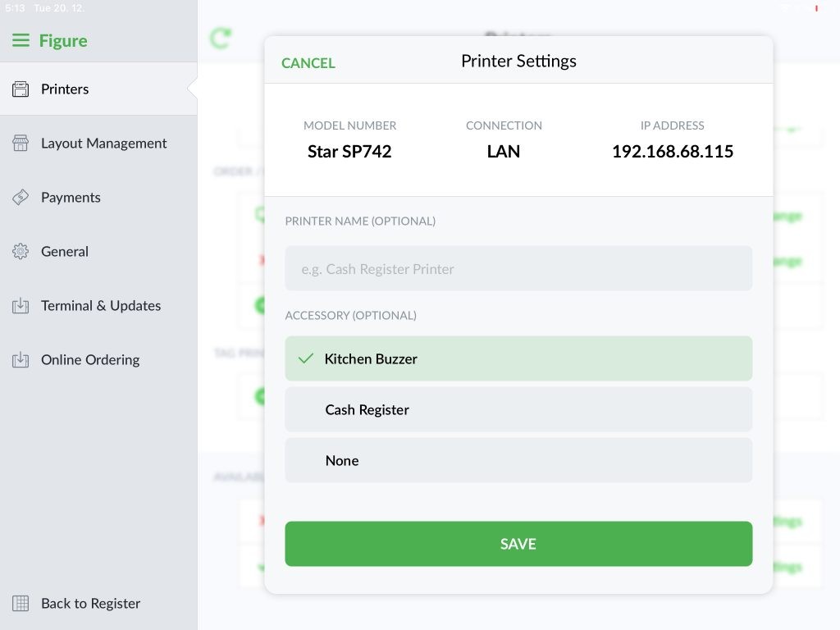Click the Layout Management storefront icon

21,143
